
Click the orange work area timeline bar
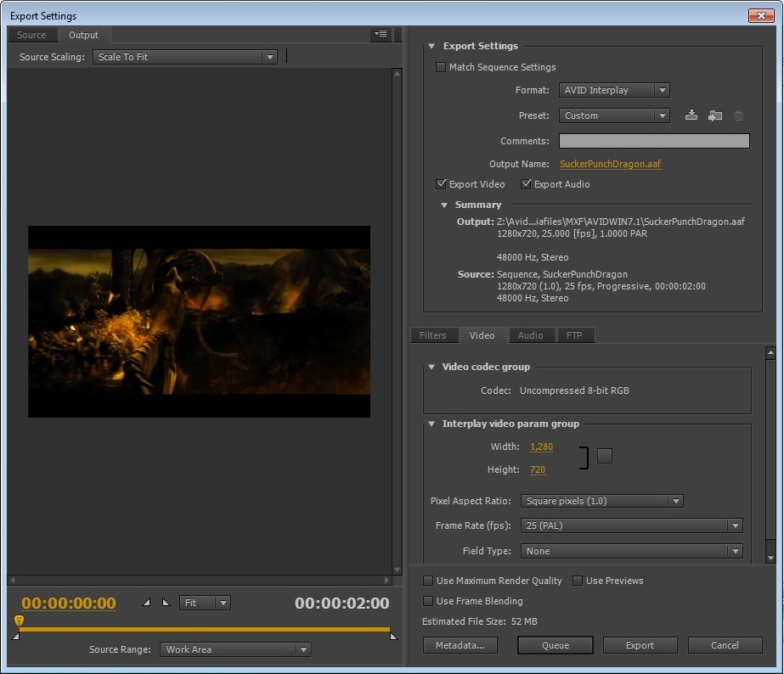(205, 629)
